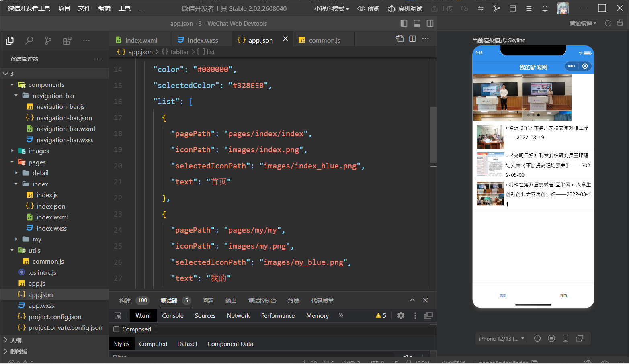The height and width of the screenshot is (364, 629).
Task: Toggle the left sidebar layout icon
Action: coord(404,23)
